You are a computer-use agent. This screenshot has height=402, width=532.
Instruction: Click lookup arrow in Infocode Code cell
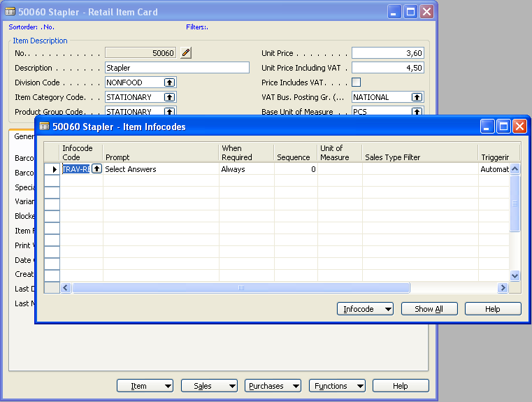96,169
